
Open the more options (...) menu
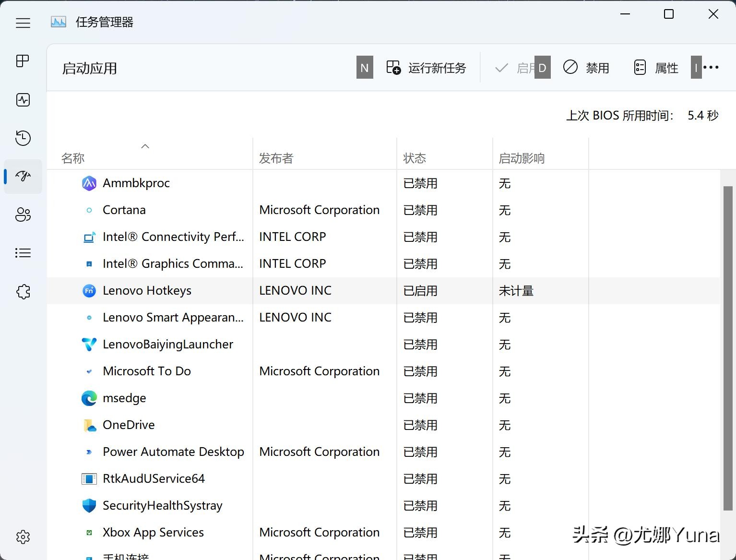tap(711, 67)
